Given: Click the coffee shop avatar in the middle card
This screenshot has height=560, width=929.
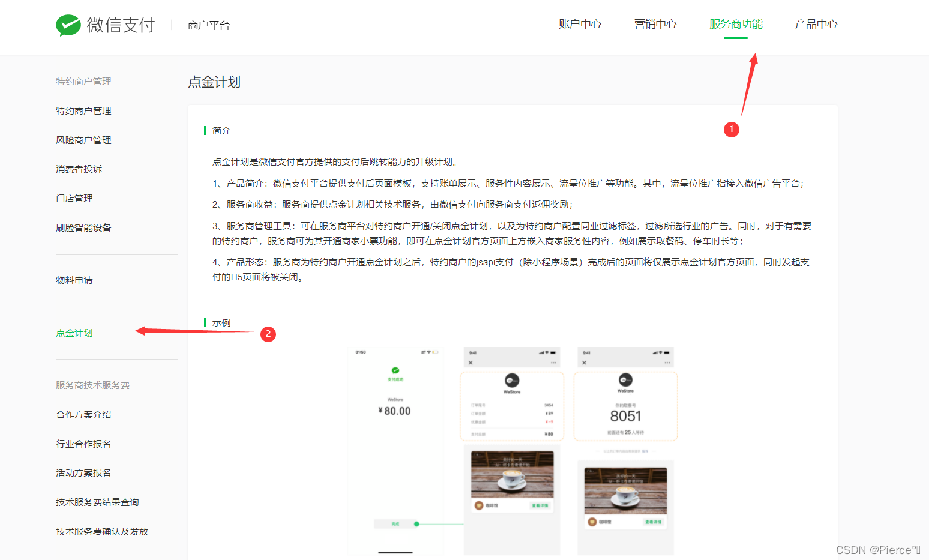Looking at the screenshot, I should (479, 506).
